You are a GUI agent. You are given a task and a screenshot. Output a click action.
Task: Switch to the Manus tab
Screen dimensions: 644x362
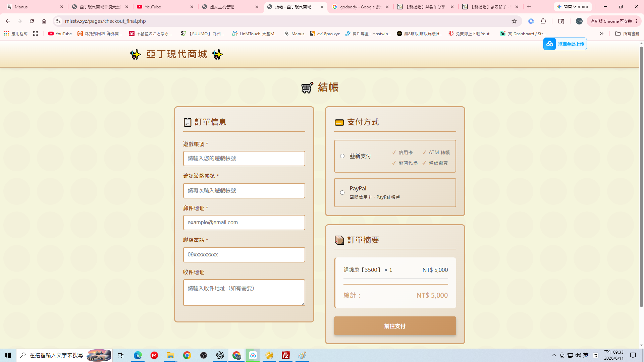(35, 7)
